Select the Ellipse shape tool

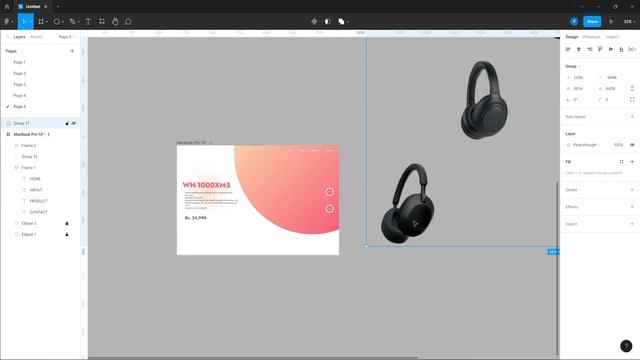point(57,22)
